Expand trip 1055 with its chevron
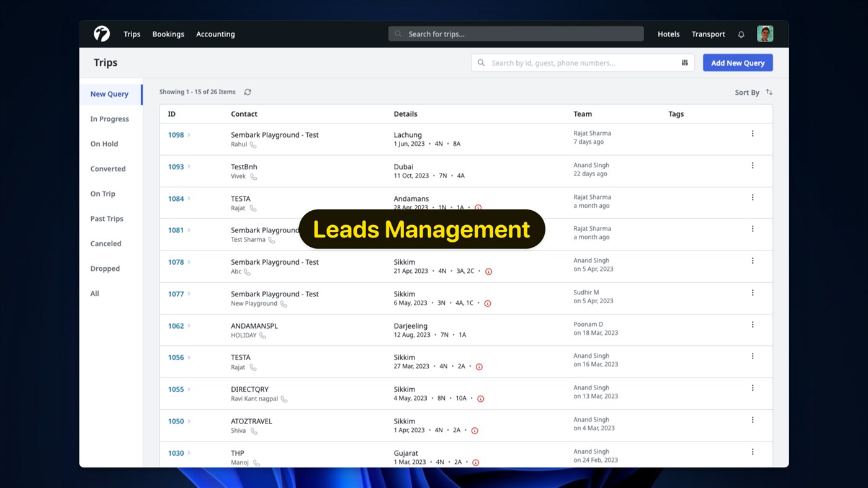 click(189, 389)
